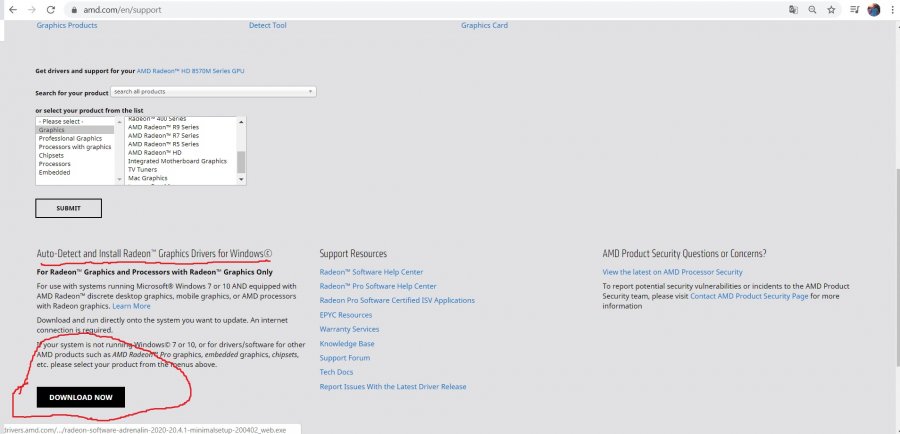Screen dimensions: 900x434
Task: Open View the latest on AMD Processor Security
Action: [672, 272]
